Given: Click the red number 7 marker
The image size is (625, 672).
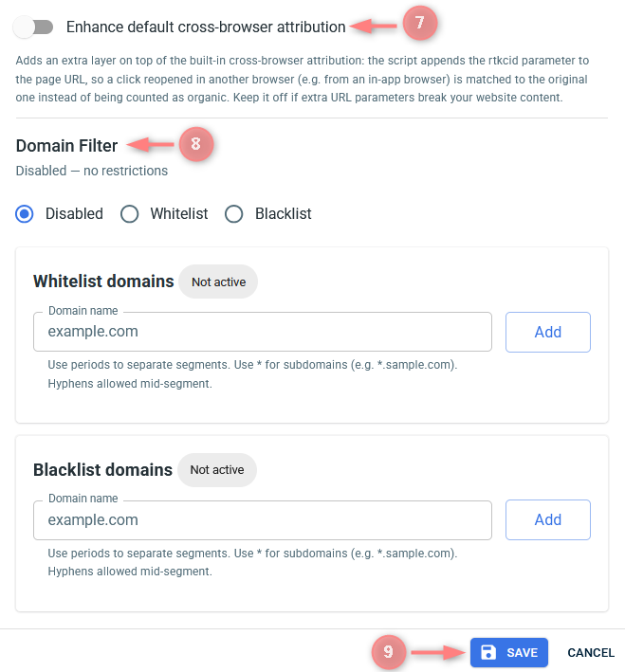Looking at the screenshot, I should point(420,23).
